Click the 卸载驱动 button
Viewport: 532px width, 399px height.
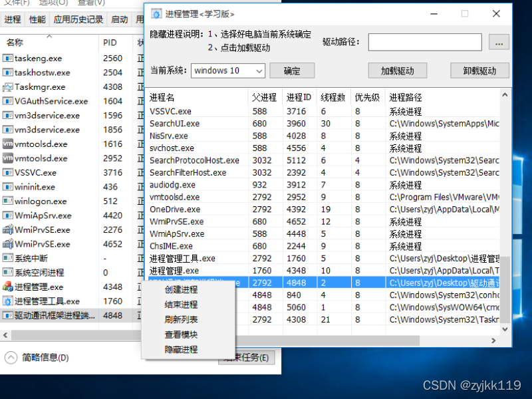[479, 70]
